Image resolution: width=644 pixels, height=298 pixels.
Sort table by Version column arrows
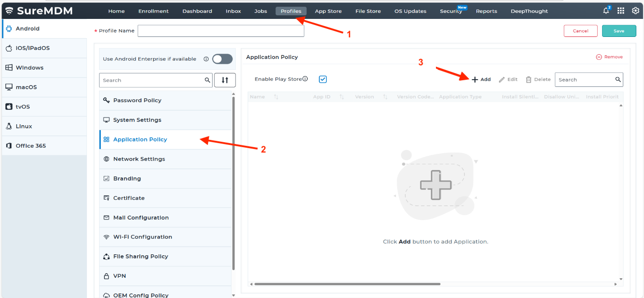(385, 97)
